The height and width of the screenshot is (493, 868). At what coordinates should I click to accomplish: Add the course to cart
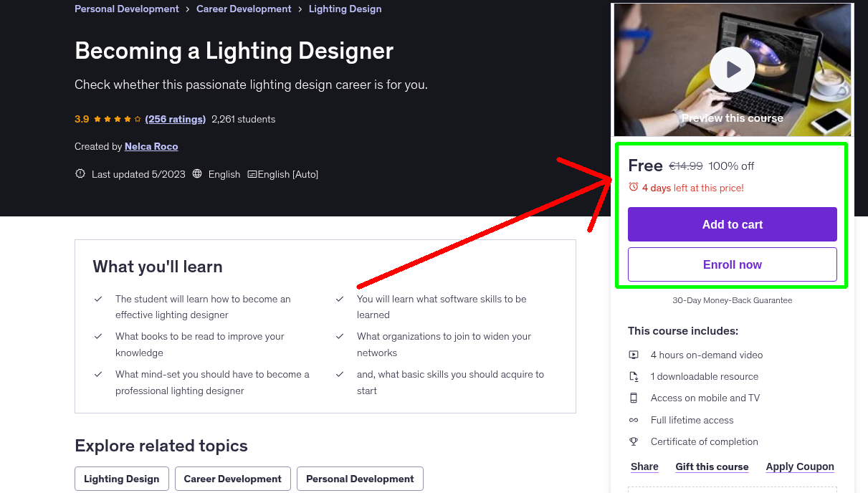point(732,224)
